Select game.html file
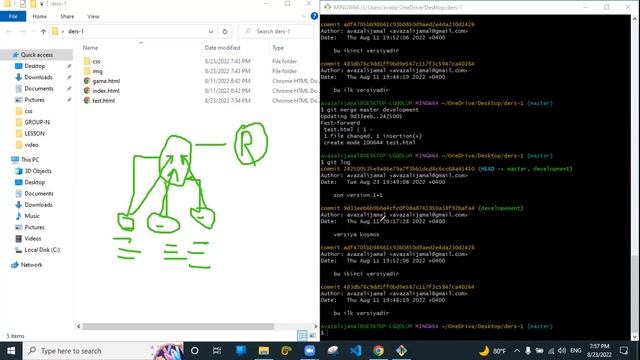 click(x=106, y=81)
